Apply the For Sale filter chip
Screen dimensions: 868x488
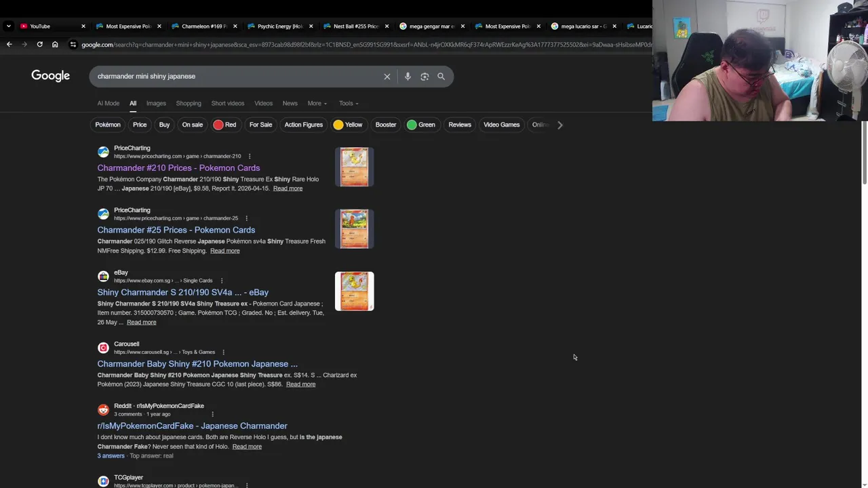pos(260,125)
